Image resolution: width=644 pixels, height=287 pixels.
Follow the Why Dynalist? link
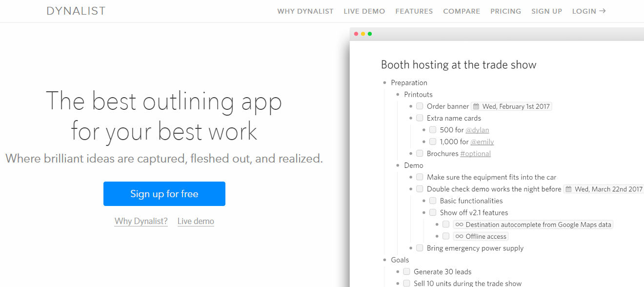pyautogui.click(x=141, y=221)
